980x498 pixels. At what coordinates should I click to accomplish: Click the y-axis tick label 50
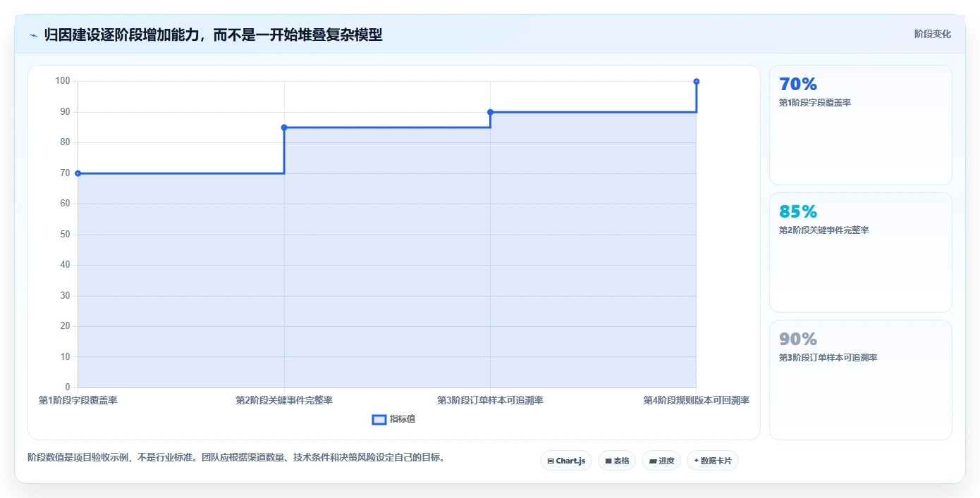65,235
